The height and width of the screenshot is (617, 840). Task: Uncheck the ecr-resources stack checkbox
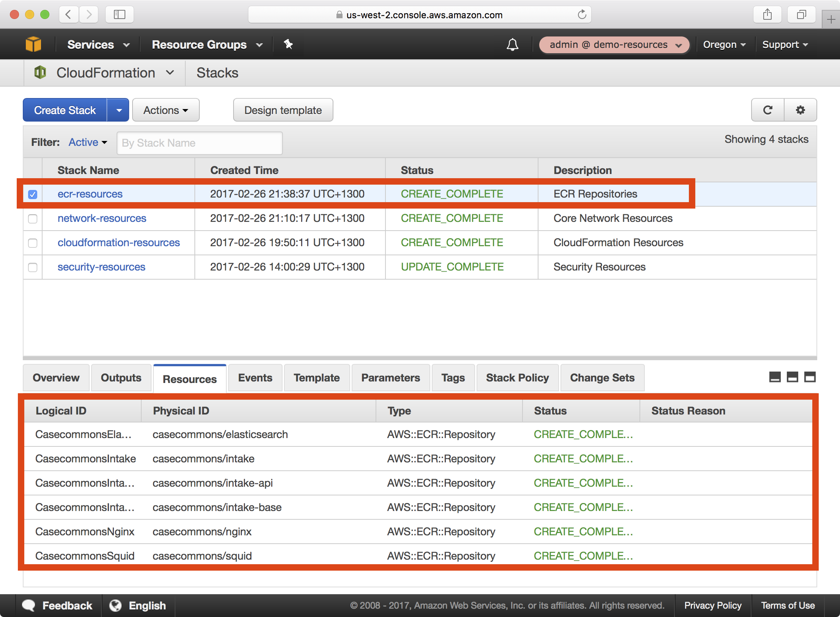pyautogui.click(x=33, y=194)
